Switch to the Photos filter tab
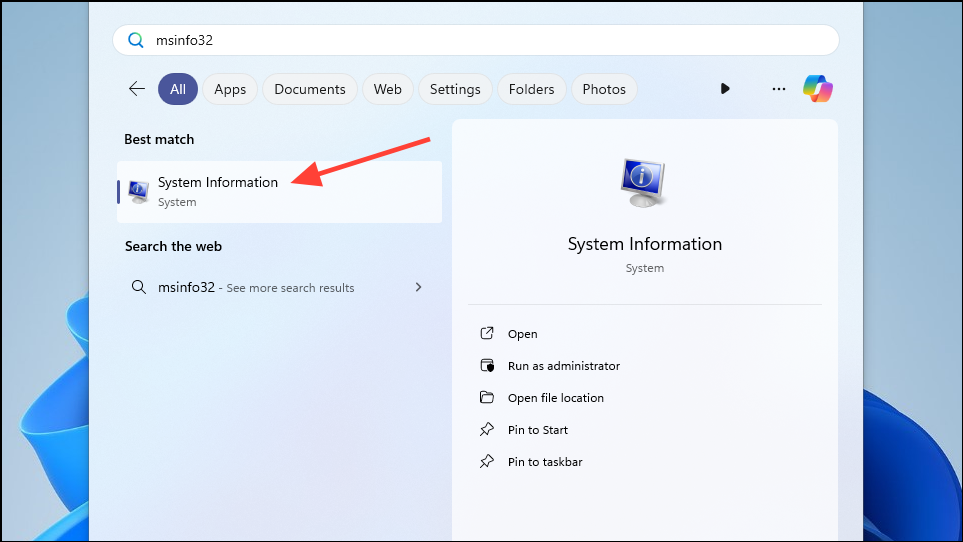Viewport: 963px width, 542px height. click(604, 89)
